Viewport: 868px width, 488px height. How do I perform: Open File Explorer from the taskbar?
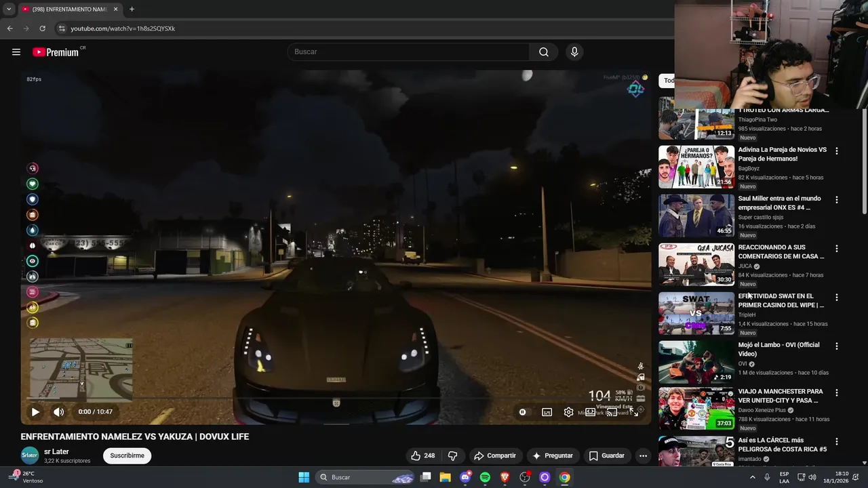pyautogui.click(x=446, y=477)
